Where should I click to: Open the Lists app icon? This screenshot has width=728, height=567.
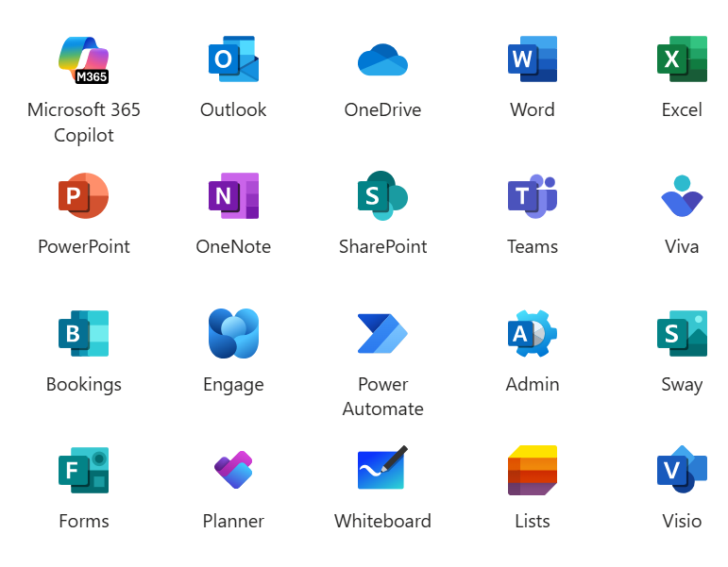[532, 471]
